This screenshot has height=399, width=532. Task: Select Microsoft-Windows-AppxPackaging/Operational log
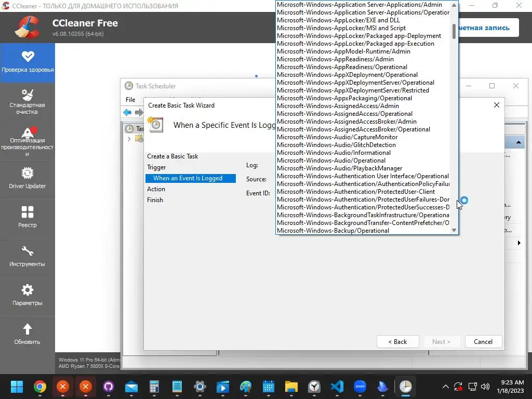[x=363, y=98]
